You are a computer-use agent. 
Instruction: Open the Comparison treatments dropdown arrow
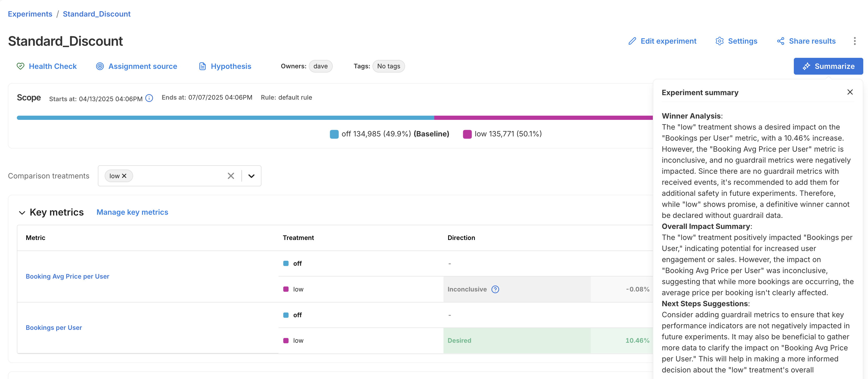pyautogui.click(x=251, y=176)
